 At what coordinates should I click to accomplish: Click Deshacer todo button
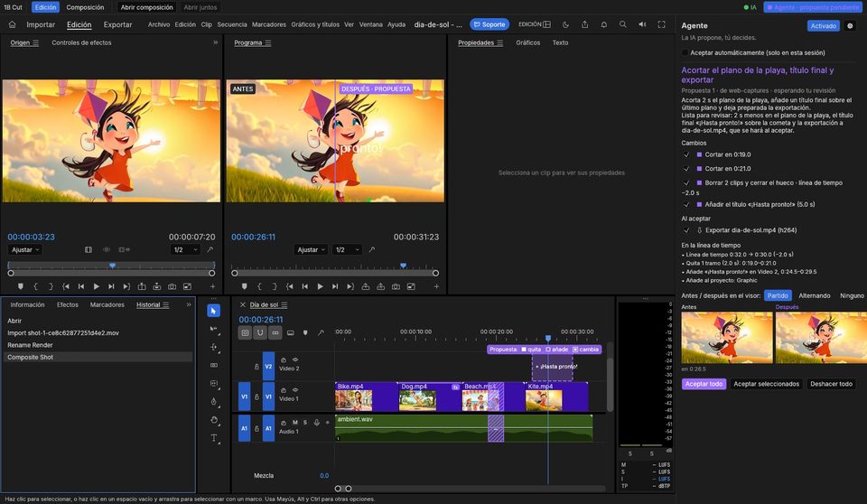[831, 384]
